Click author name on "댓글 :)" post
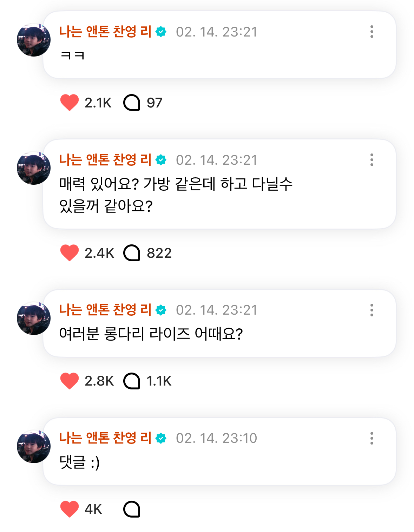The height and width of the screenshot is (532, 414). (x=105, y=438)
